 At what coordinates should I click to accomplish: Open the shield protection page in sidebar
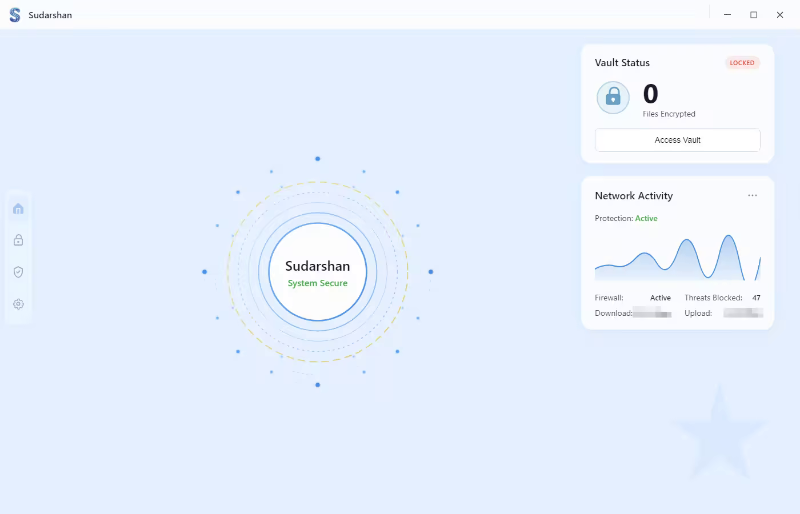[18, 272]
